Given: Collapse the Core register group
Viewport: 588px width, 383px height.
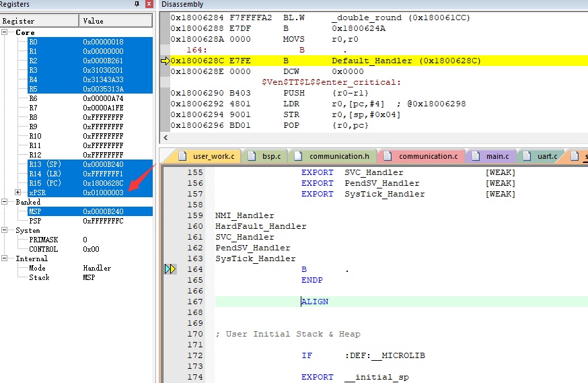Looking at the screenshot, I should pyautogui.click(x=5, y=32).
